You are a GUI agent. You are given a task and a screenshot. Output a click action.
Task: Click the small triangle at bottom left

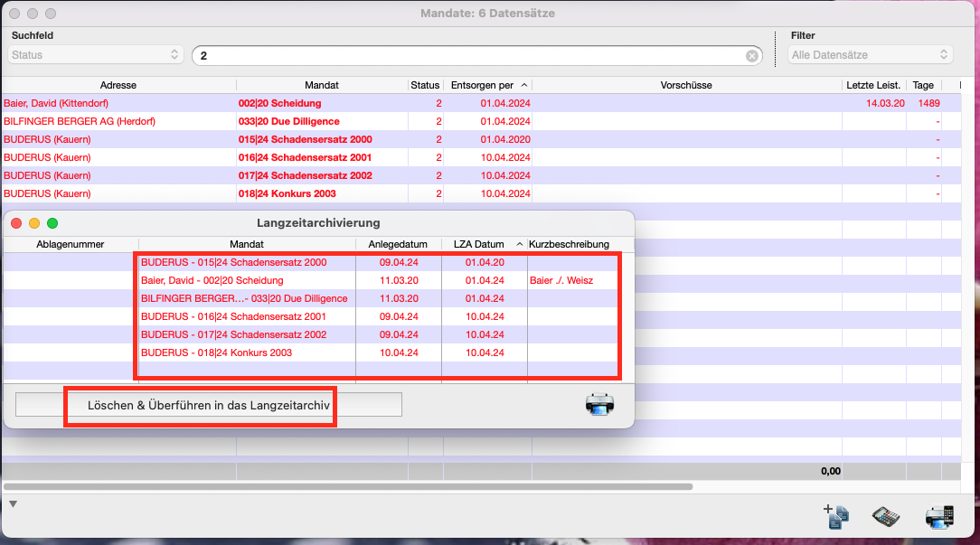[13, 503]
